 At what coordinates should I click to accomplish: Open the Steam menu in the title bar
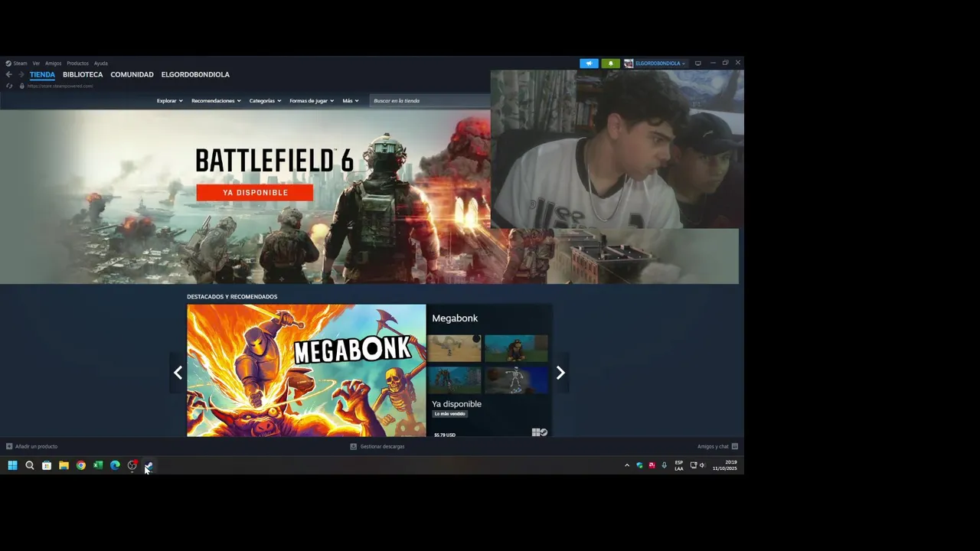tap(16, 64)
